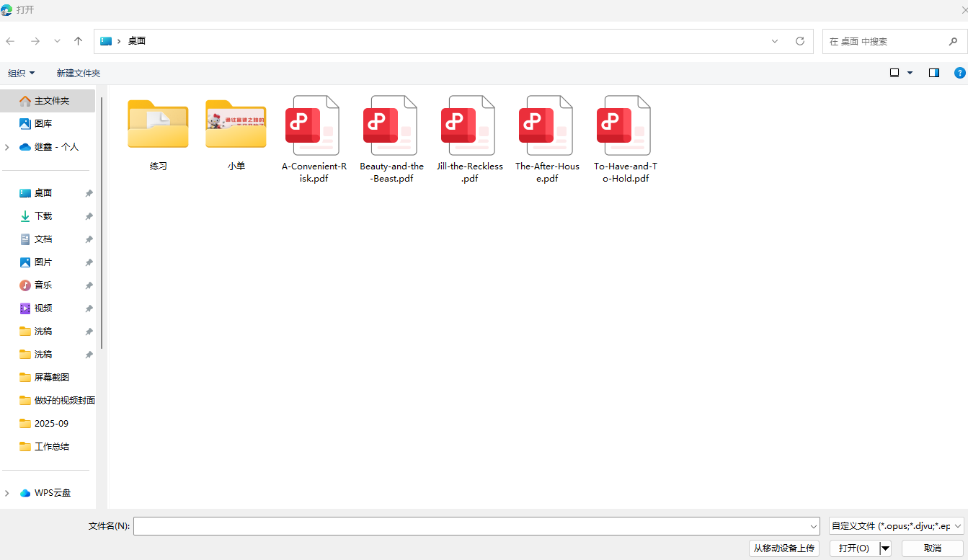Click the pin beside 视频
The height and width of the screenshot is (560, 968).
tap(89, 308)
